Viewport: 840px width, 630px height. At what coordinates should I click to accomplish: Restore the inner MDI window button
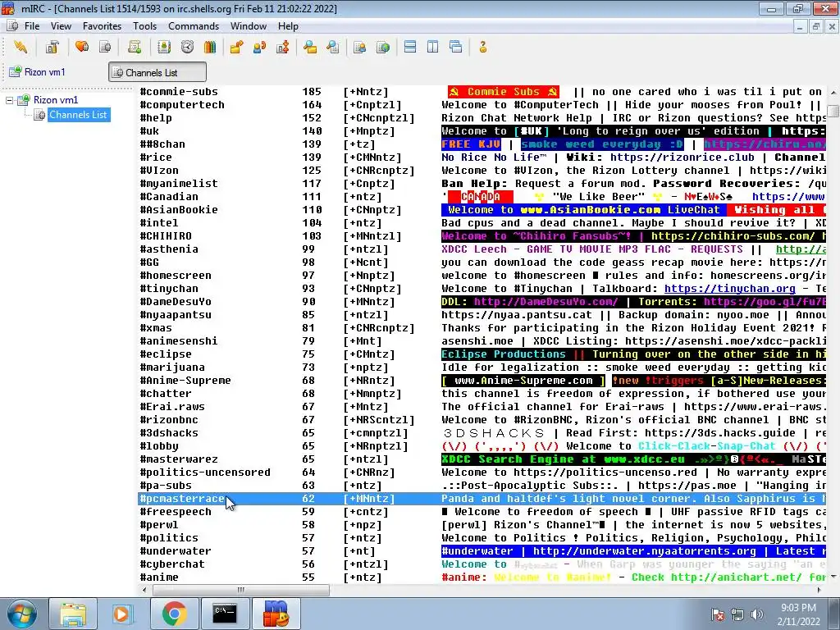pos(816,26)
